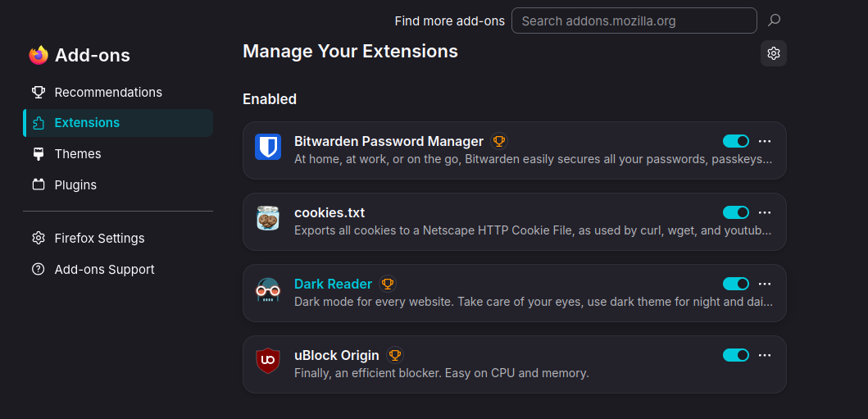Click Bitwarden's description starting 'At home, at work'

pos(533,159)
